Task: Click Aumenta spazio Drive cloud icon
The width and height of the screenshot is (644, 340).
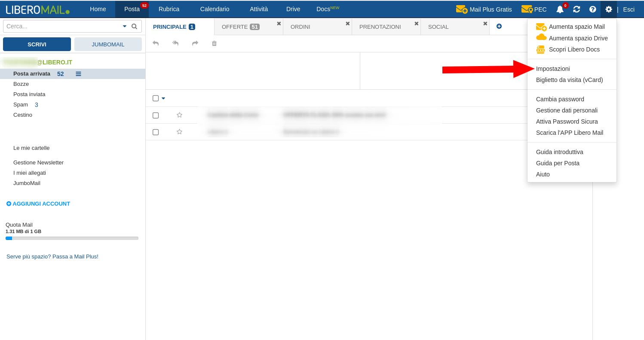Action: [541, 37]
